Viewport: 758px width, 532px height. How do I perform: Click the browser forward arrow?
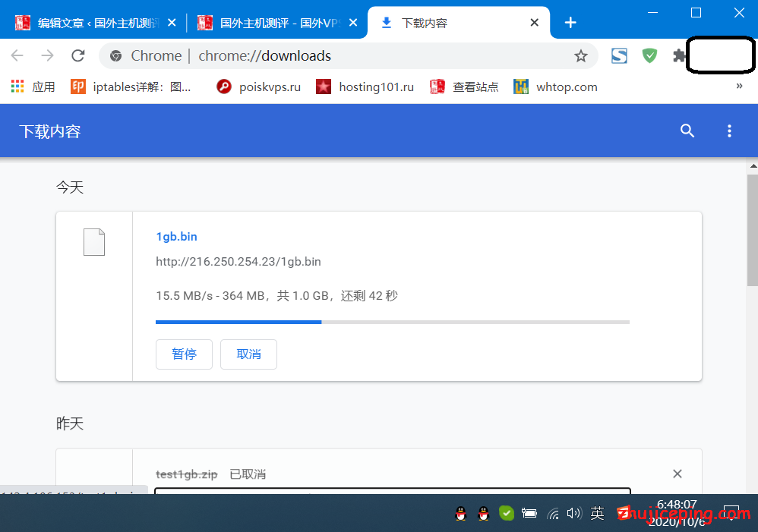[x=47, y=55]
